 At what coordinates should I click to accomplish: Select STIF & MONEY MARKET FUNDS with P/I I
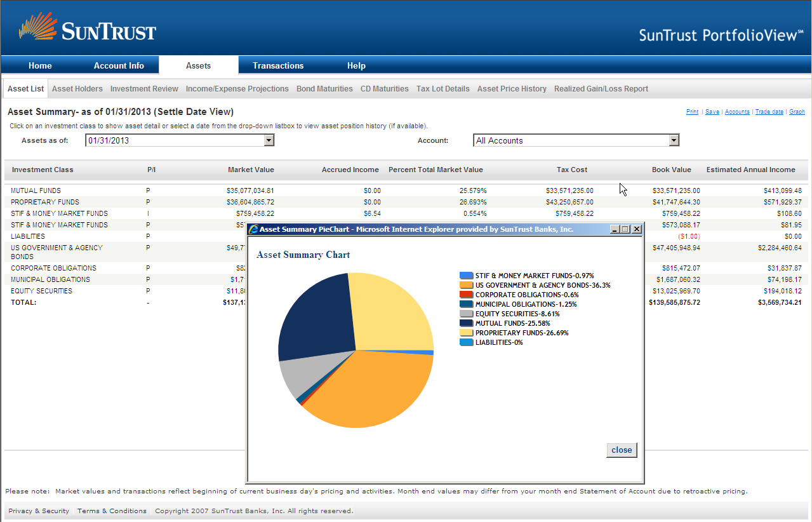pos(59,213)
